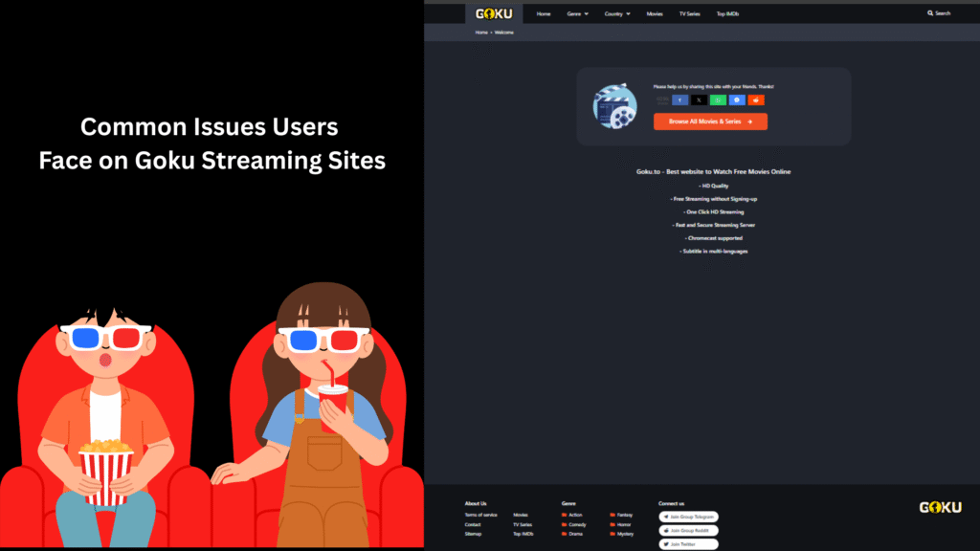The height and width of the screenshot is (551, 980).
Task: Click the Join Group Telegram button
Action: [688, 517]
